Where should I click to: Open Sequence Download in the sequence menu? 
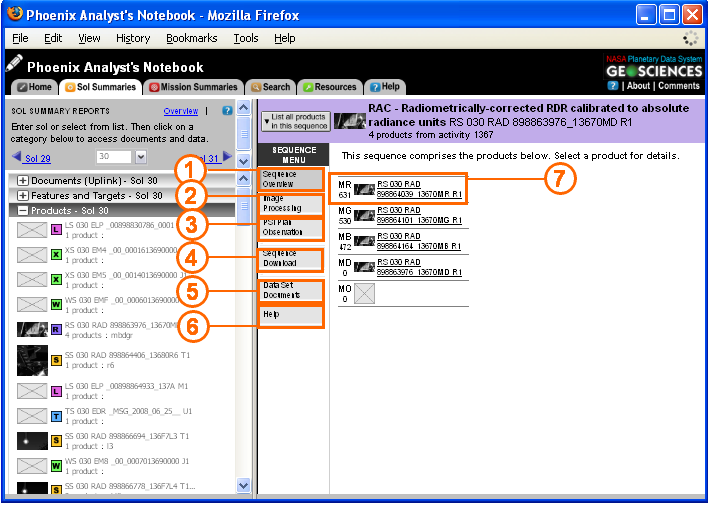290,259
